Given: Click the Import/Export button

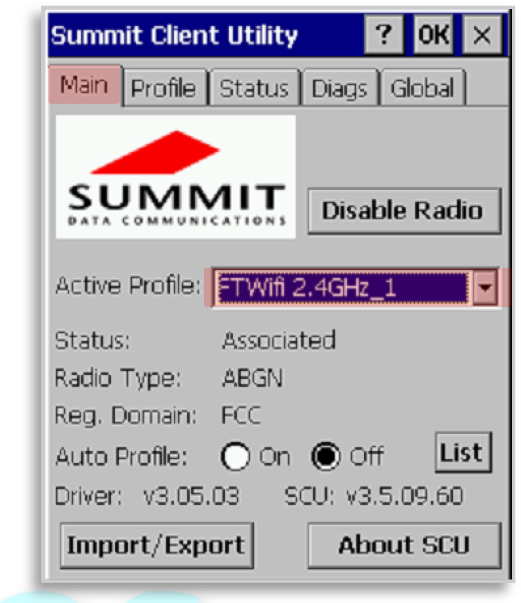Looking at the screenshot, I should pos(156,545).
